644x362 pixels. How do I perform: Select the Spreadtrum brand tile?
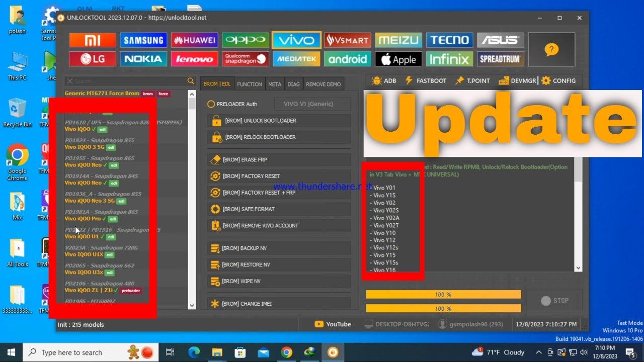click(x=501, y=59)
